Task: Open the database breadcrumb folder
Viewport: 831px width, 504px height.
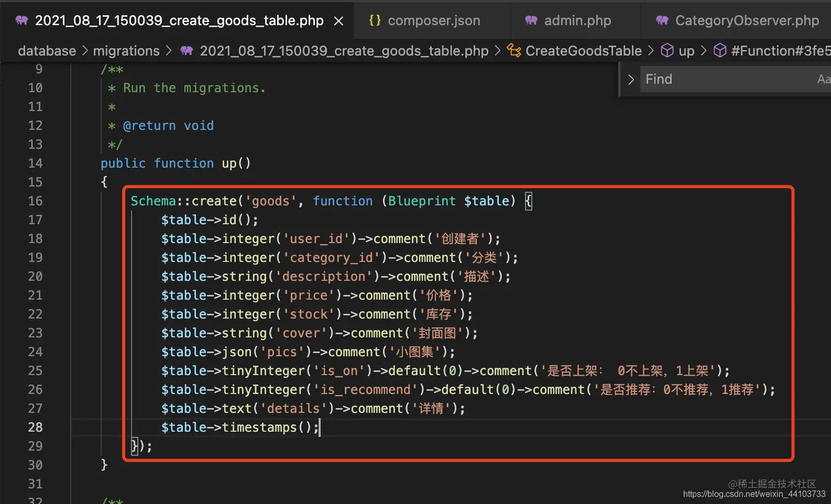Action: pyautogui.click(x=47, y=51)
